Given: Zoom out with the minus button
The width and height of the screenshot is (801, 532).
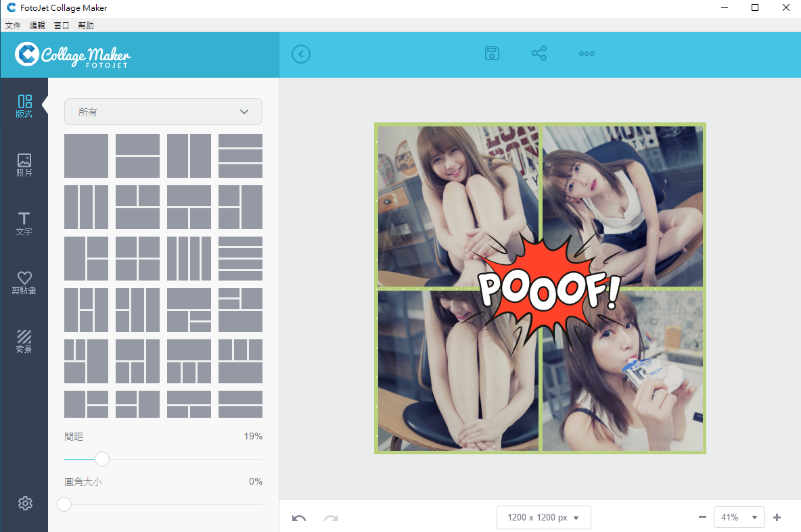Looking at the screenshot, I should coord(702,517).
